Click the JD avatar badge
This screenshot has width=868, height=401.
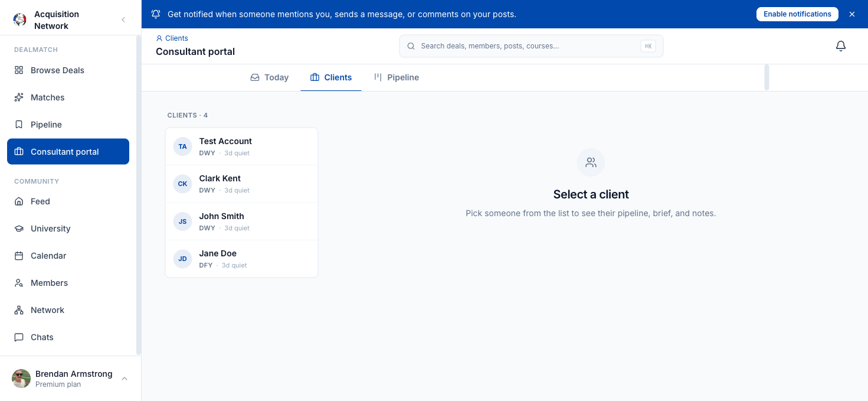(182, 259)
